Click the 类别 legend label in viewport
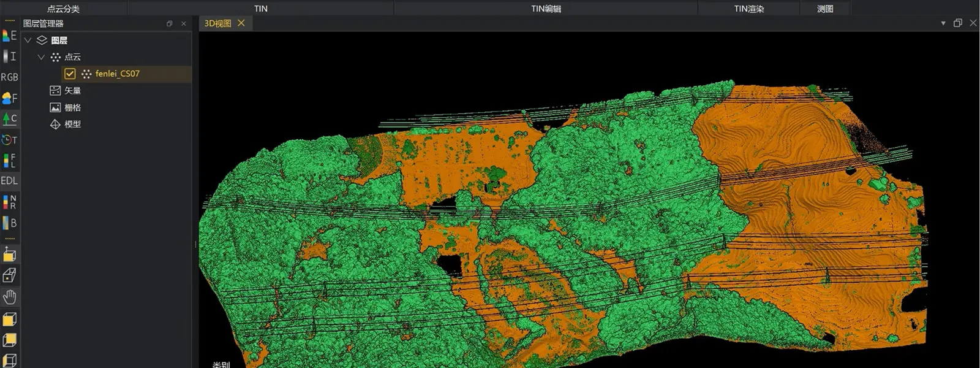The height and width of the screenshot is (368, 980). point(221,364)
